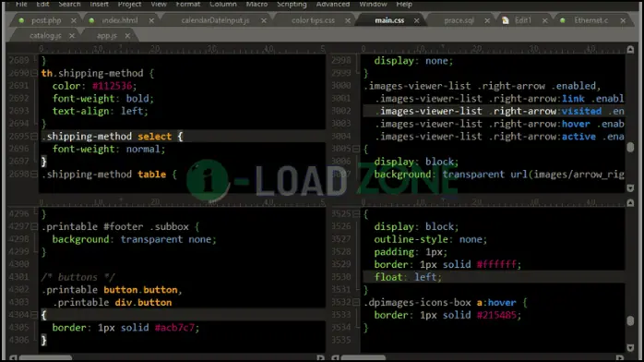Switch to the catalog.js tab

(45, 36)
